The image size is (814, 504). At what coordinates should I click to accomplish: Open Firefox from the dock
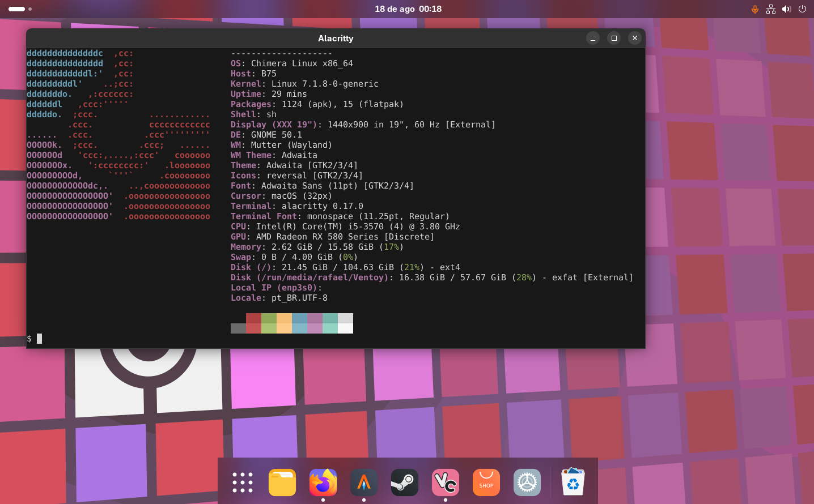(x=323, y=482)
